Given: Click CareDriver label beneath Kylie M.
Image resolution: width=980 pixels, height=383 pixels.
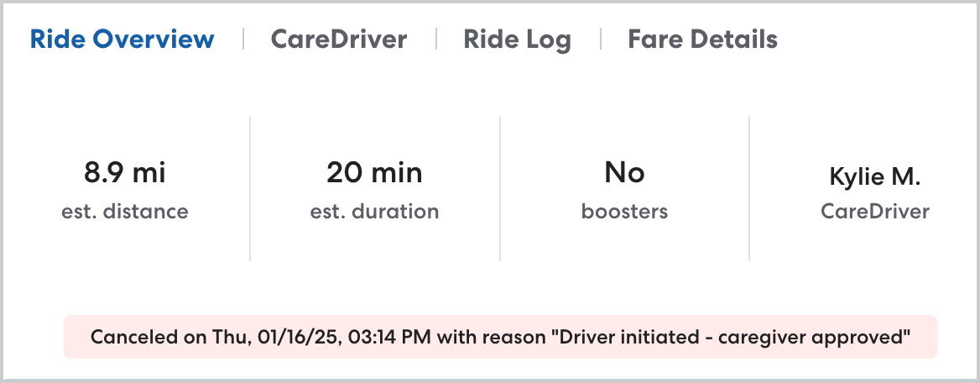Looking at the screenshot, I should pyautogui.click(x=874, y=212).
